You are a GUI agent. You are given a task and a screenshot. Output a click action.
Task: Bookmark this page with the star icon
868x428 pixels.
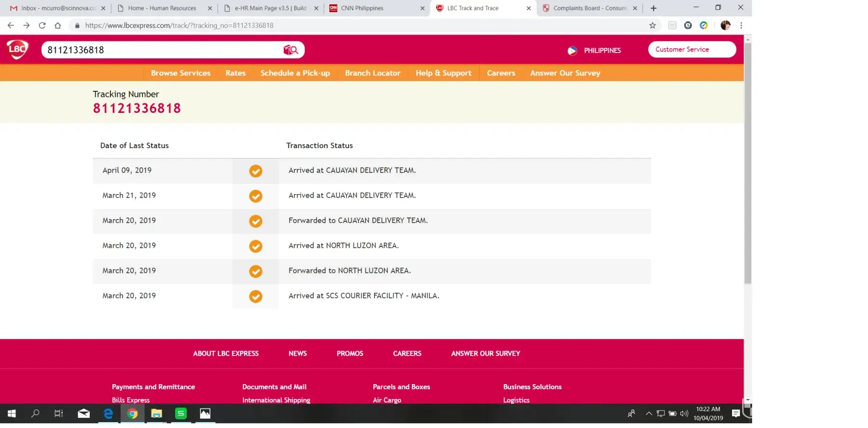click(x=652, y=26)
